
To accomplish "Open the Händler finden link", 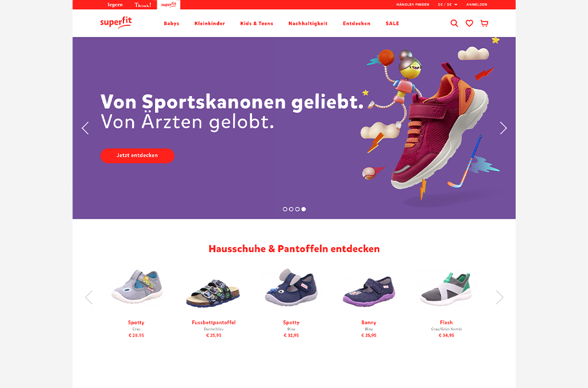I will pos(412,5).
